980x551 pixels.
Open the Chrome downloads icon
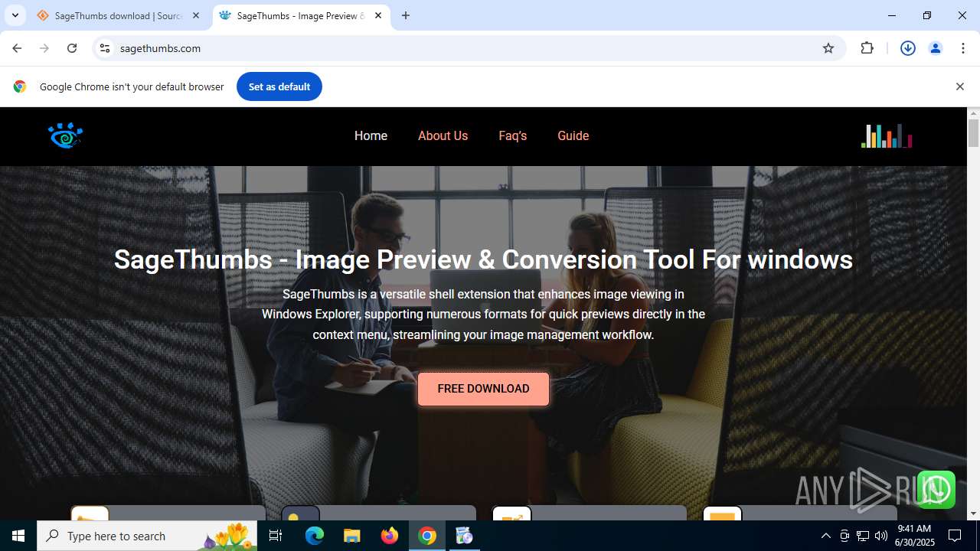coord(908,48)
